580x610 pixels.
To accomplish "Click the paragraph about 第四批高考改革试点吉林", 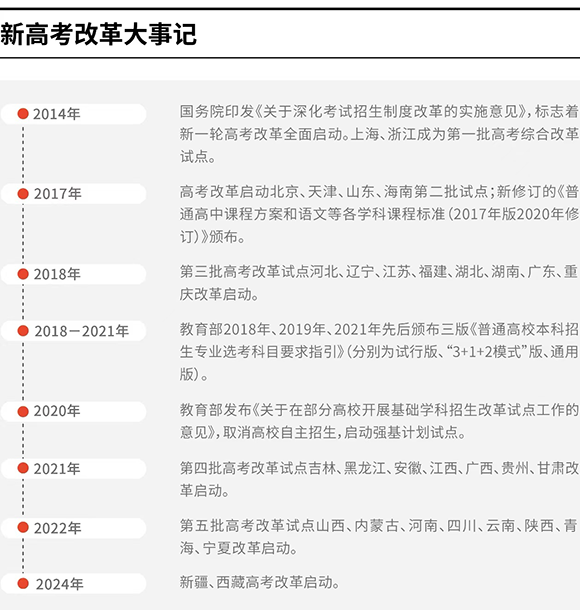I will (x=379, y=479).
